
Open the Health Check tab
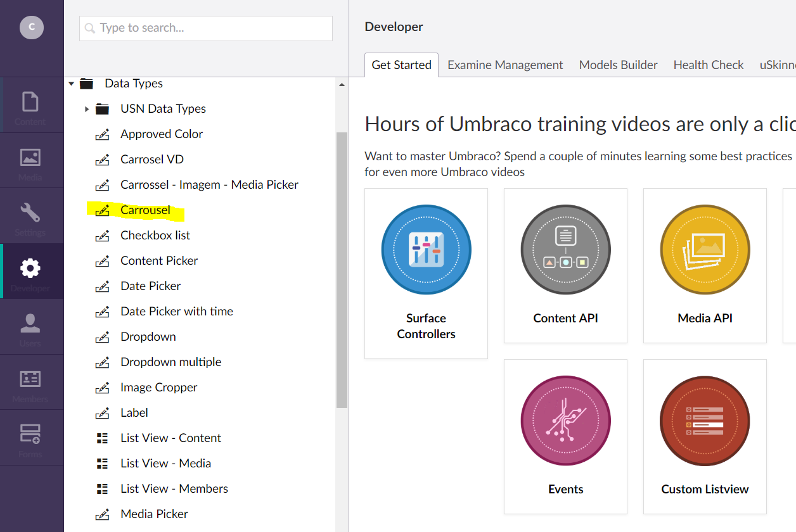pos(709,65)
